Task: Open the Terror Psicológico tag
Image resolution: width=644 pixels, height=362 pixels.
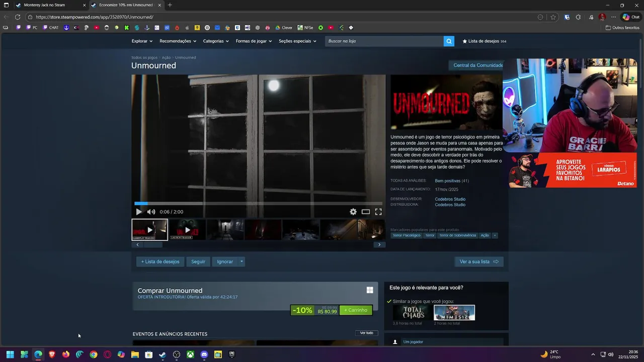Action: (407, 235)
